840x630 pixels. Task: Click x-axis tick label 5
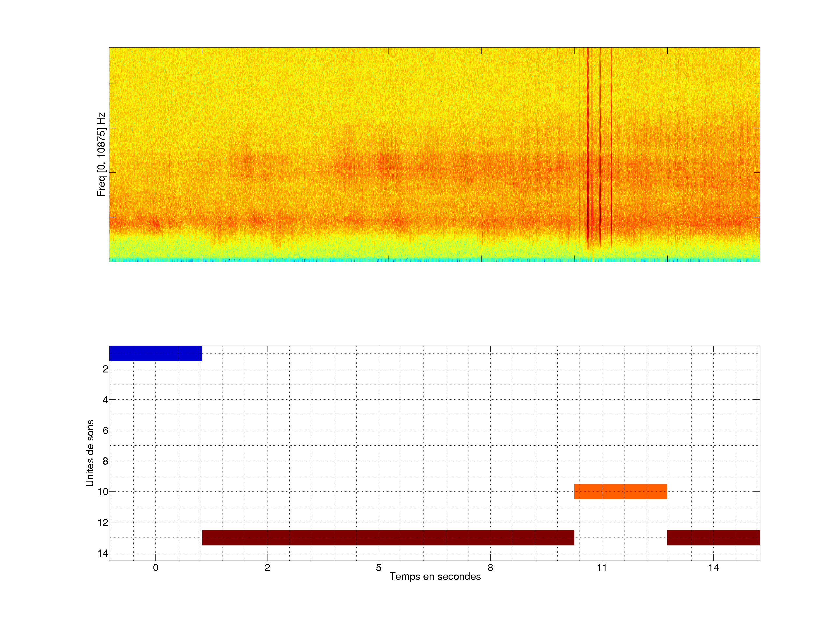click(x=379, y=568)
